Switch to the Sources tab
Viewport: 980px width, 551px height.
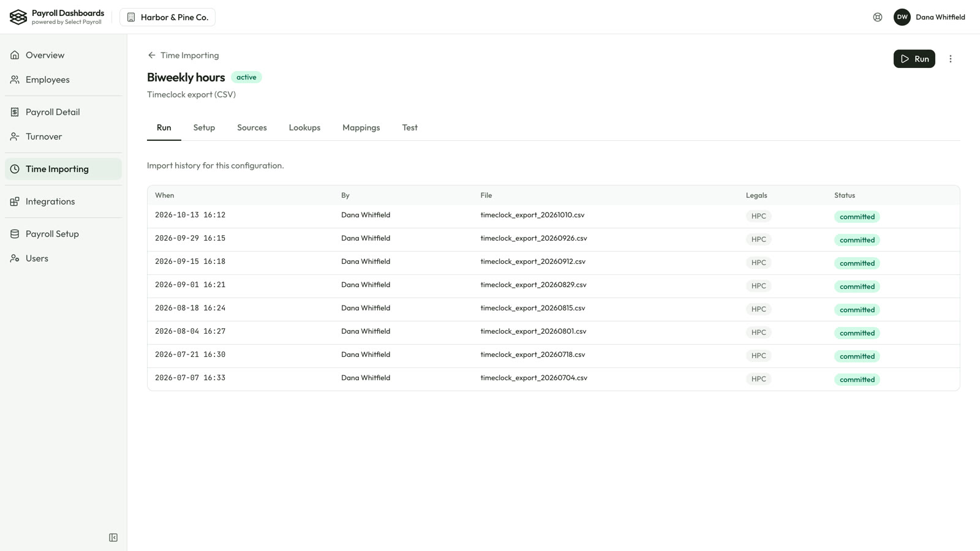tap(252, 127)
